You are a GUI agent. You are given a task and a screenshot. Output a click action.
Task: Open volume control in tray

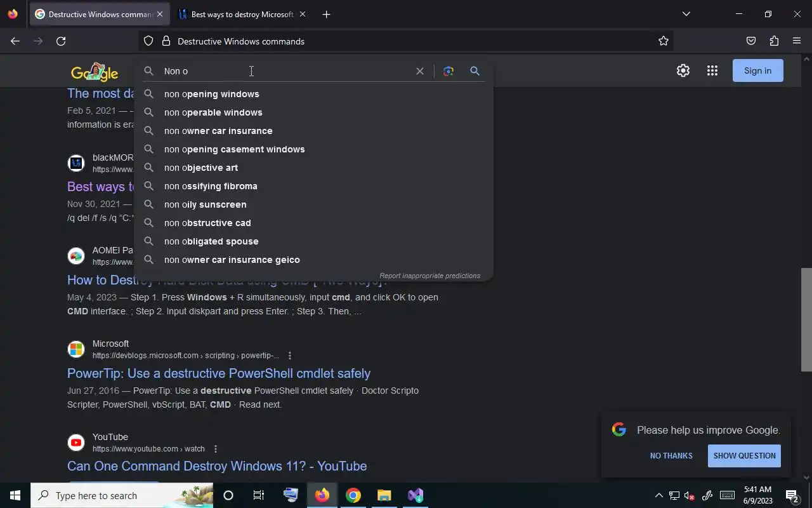click(690, 495)
